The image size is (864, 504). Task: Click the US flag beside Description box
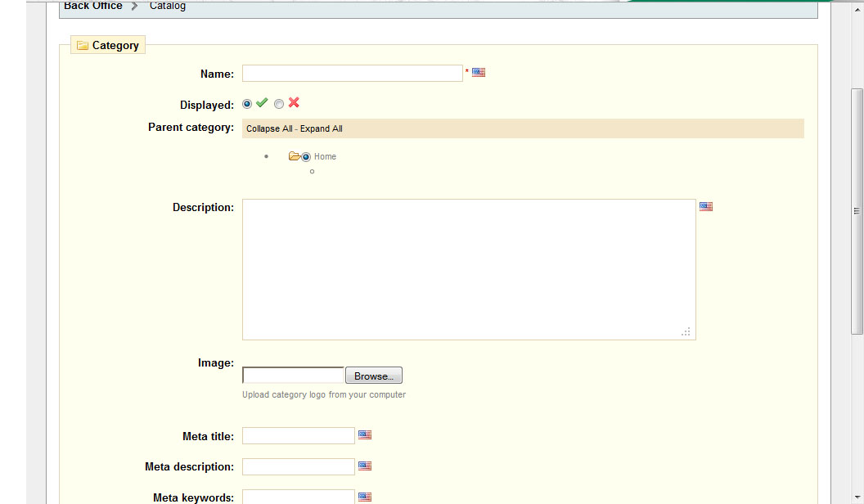[x=706, y=206]
